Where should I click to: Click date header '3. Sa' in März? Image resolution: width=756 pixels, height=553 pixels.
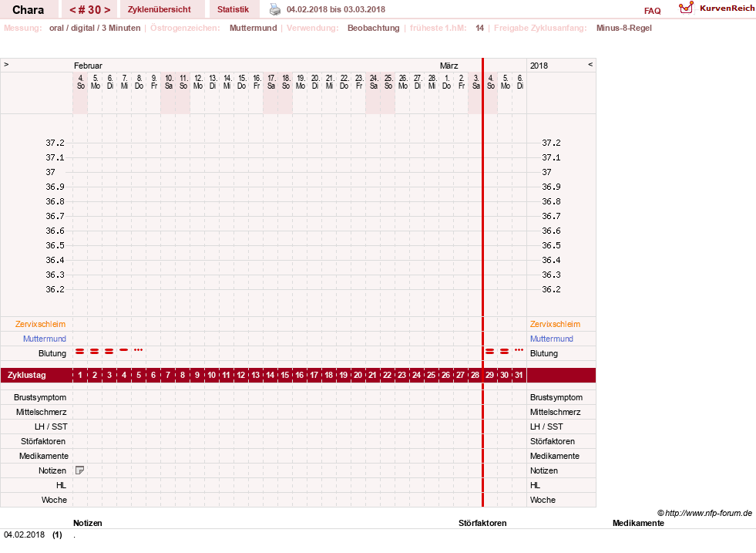(x=476, y=82)
